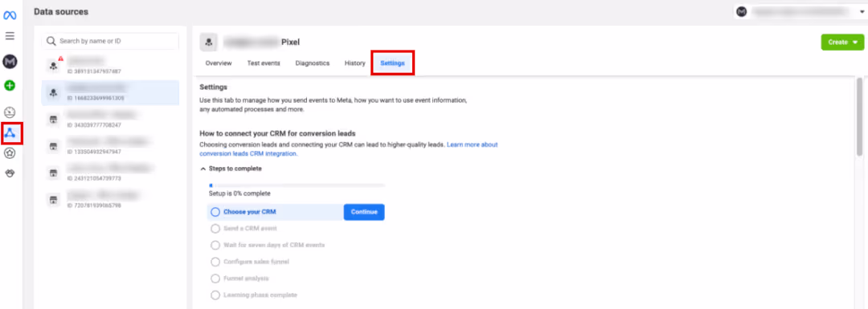Open the business account avatar in sidebar
The height and width of the screenshot is (309, 868).
click(10, 61)
